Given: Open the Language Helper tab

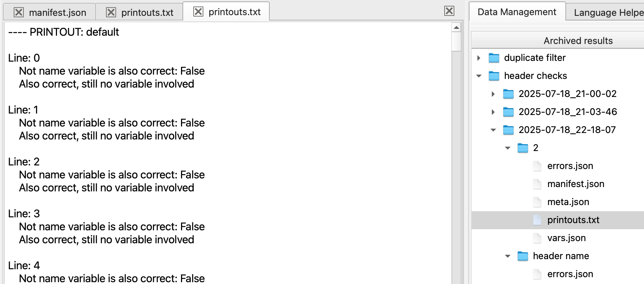Looking at the screenshot, I should coord(605,12).
